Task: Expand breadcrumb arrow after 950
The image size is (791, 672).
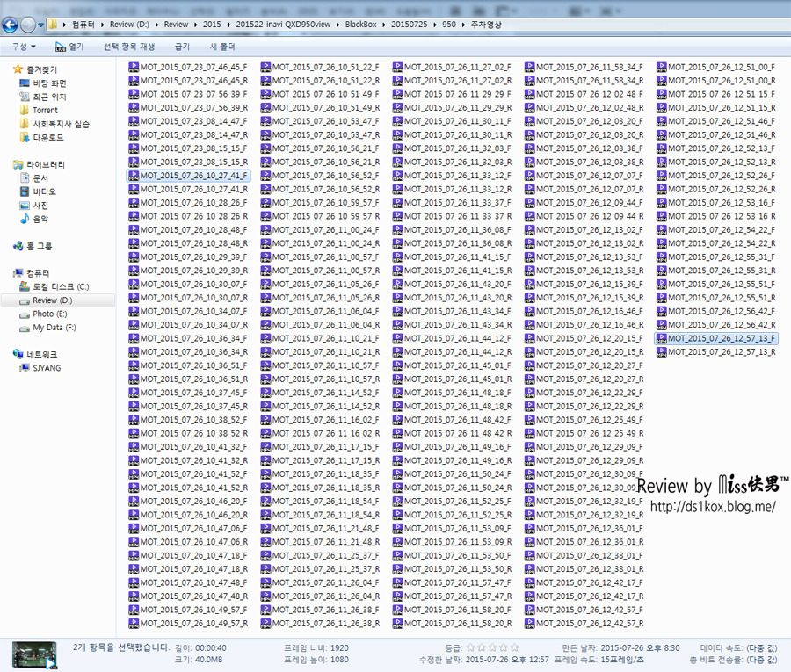Action: pos(463,25)
